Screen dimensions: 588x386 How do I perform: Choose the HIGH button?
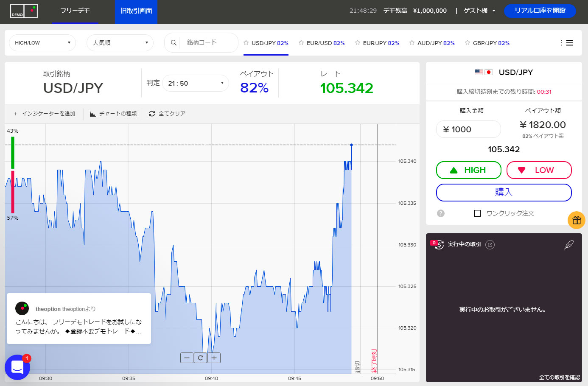(469, 170)
